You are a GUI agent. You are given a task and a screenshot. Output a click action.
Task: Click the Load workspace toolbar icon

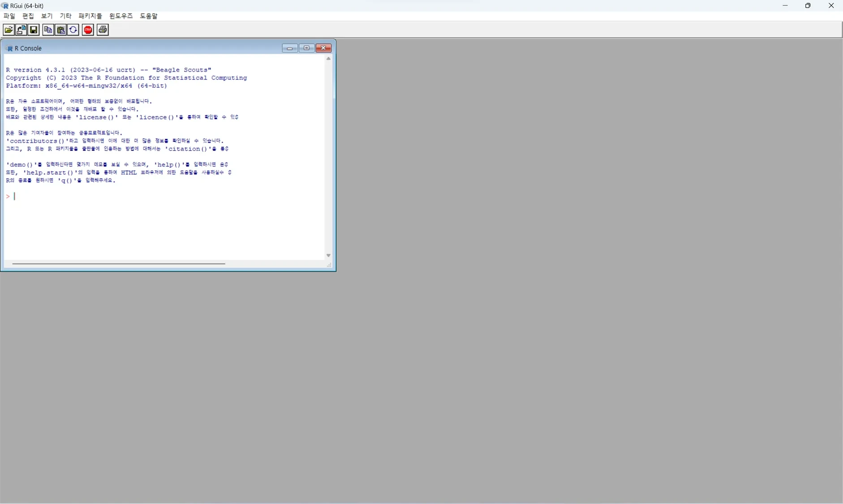tap(21, 30)
